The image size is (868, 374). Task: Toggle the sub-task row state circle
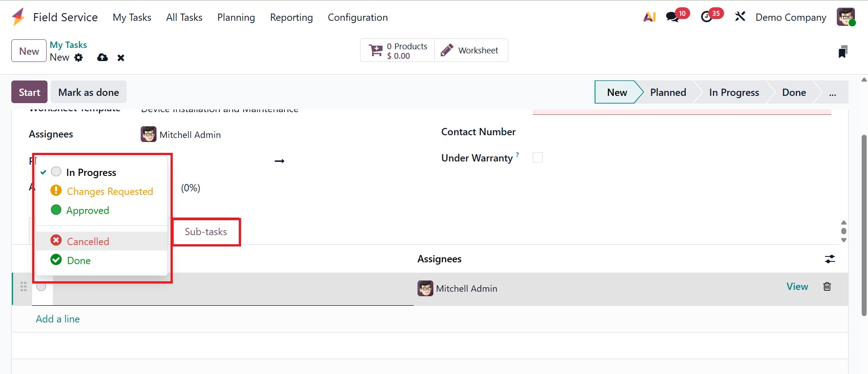click(42, 287)
